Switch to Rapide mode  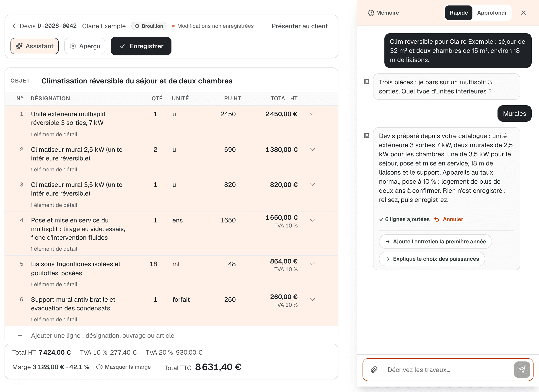(x=459, y=13)
